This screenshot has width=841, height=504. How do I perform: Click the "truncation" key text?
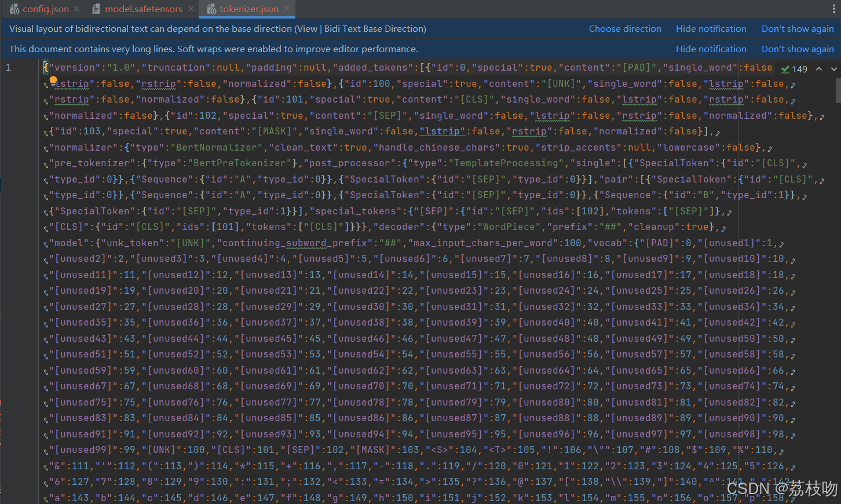(175, 68)
